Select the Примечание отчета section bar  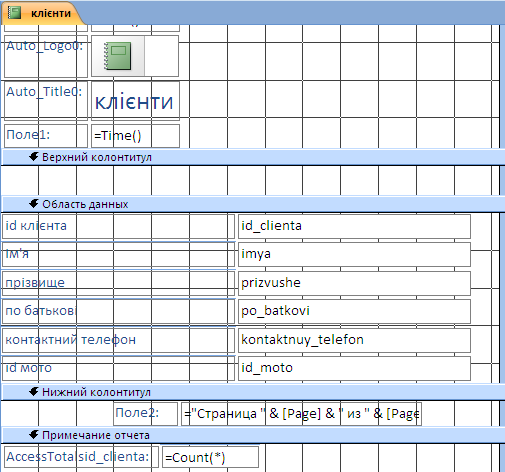pos(253,435)
